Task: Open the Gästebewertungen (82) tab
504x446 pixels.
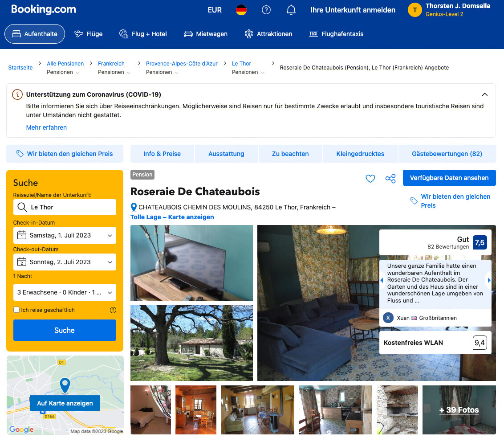Action: click(x=447, y=154)
